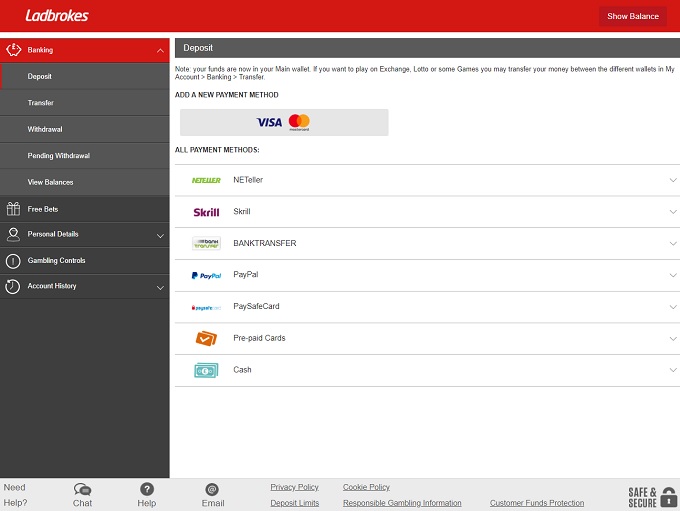This screenshot has width=680, height=511.
Task: Click the Account History clock icon
Action: (x=13, y=286)
